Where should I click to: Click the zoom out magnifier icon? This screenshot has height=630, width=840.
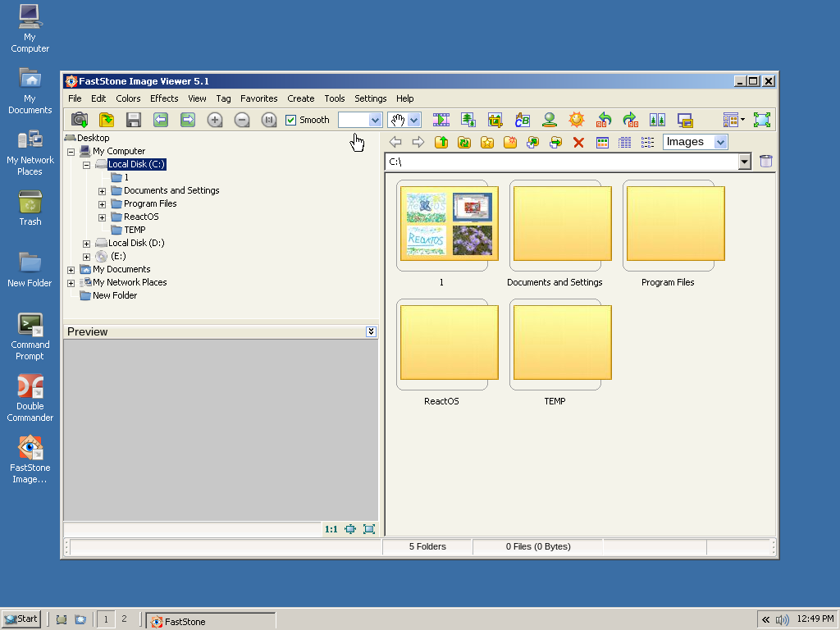pos(242,120)
